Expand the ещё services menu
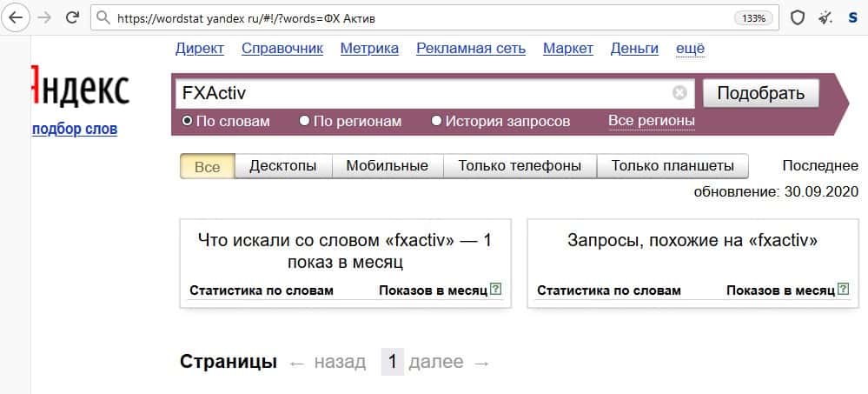The image size is (868, 394). tap(690, 49)
